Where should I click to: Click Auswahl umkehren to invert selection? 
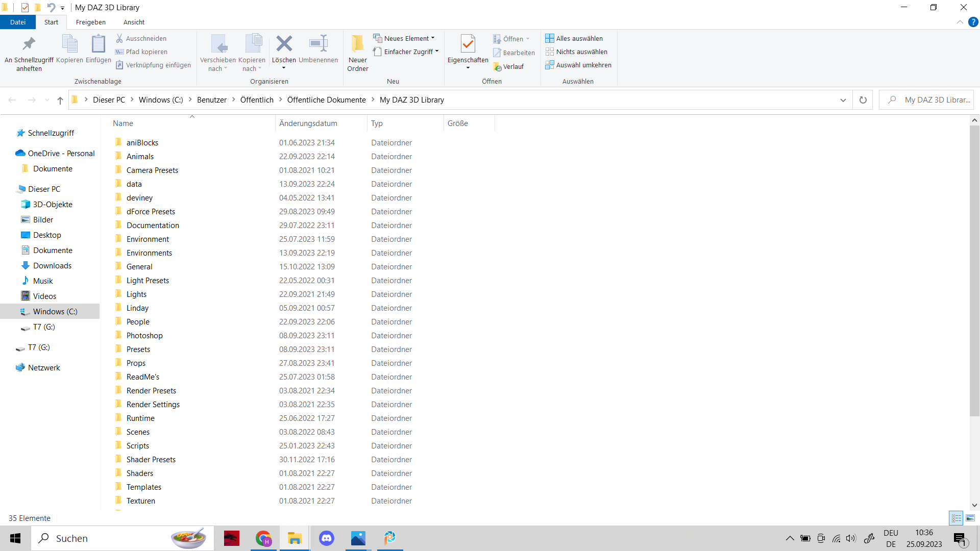tap(578, 65)
